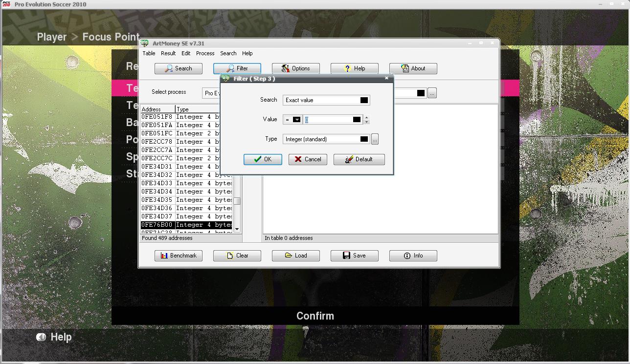The width and height of the screenshot is (630, 364).
Task: Decrease the Value using the down spinner
Action: (367, 122)
